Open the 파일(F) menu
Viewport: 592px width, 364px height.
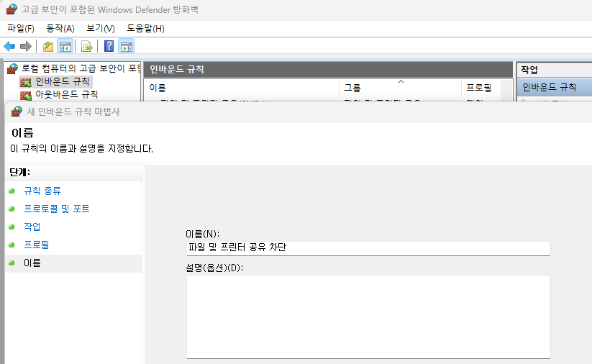pos(21,28)
